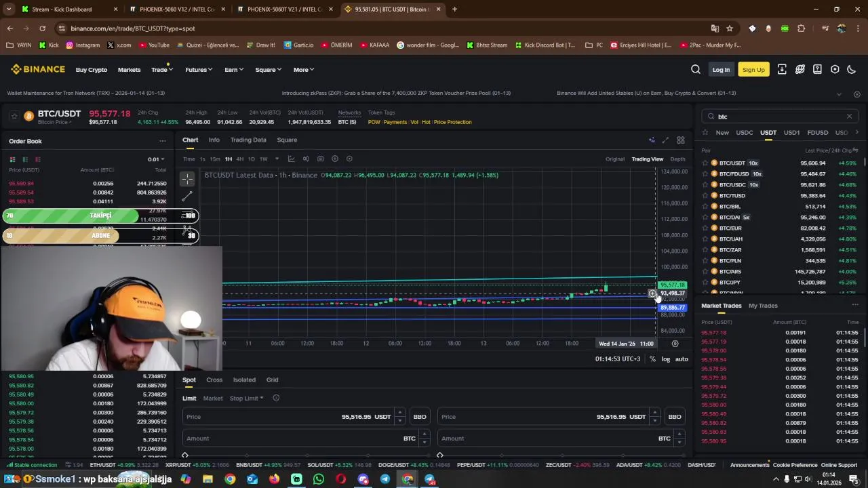This screenshot has width=868, height=488.
Task: Show buy orders only order book view
Action: click(25, 159)
